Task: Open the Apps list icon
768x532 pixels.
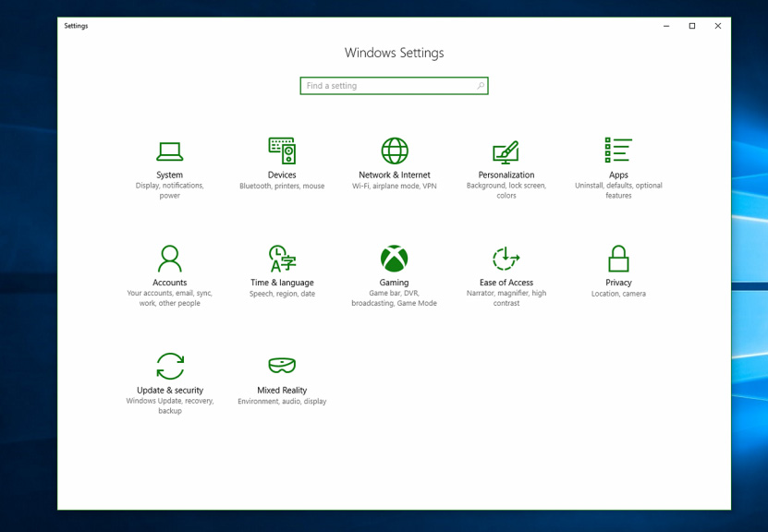Action: [618, 150]
